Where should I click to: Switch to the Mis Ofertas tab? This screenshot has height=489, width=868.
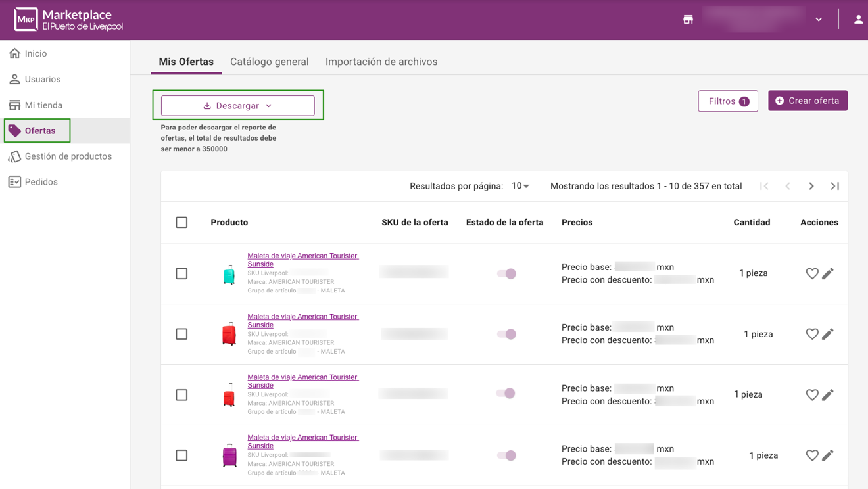tap(186, 62)
